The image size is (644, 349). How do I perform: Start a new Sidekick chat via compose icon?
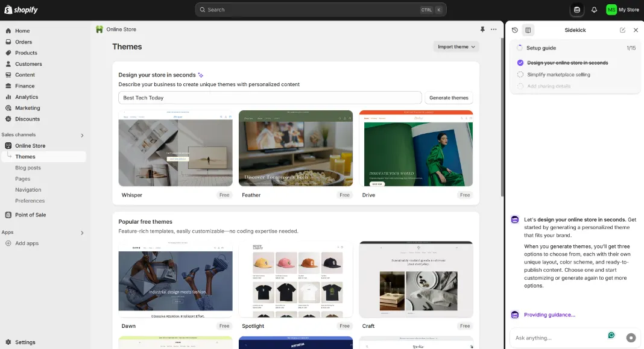tap(623, 30)
